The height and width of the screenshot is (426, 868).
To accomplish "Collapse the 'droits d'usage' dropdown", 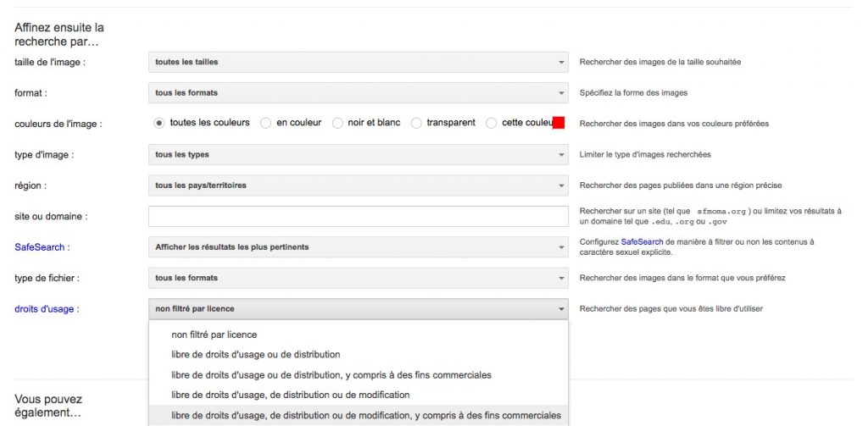I will click(x=358, y=309).
